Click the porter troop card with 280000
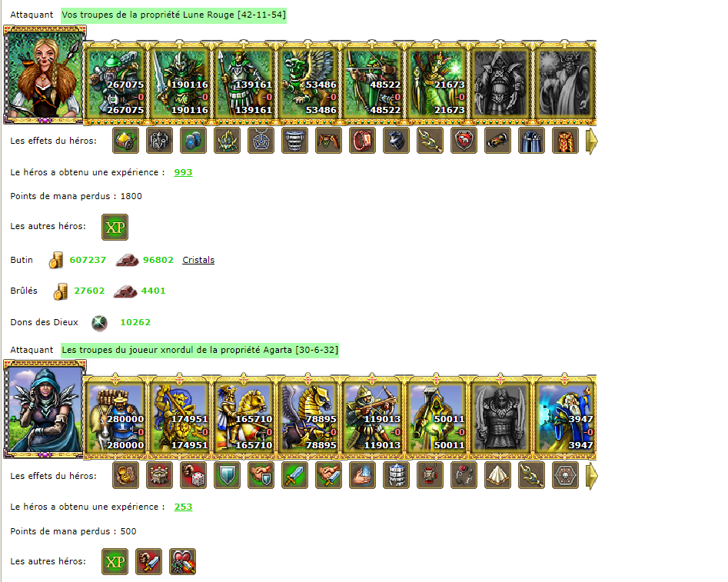This screenshot has height=582, width=728. coord(115,417)
